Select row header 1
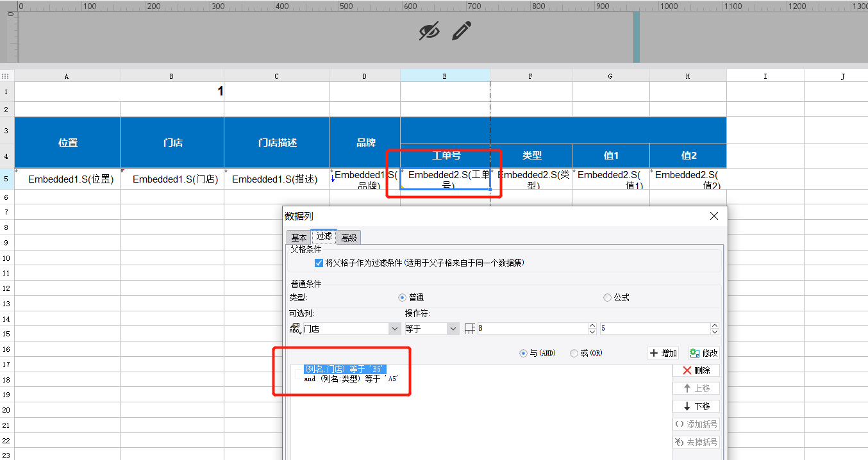Screen dimensions: 868x460 point(6,92)
